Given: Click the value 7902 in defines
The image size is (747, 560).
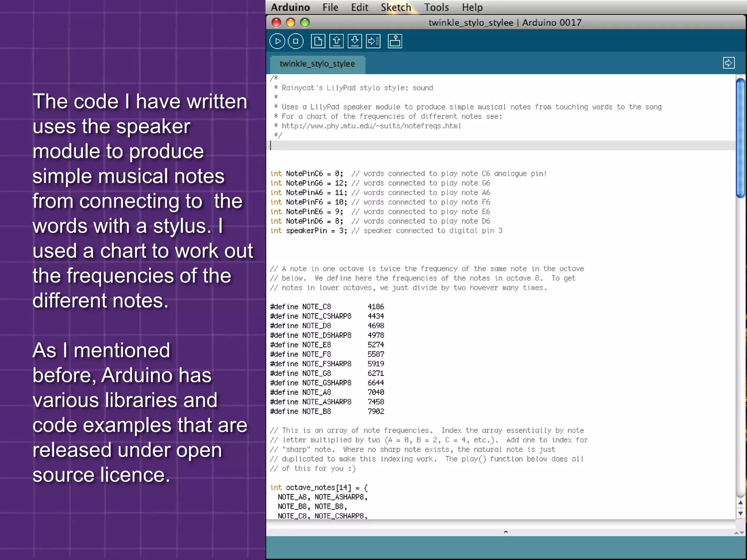Looking at the screenshot, I should pos(376,412).
